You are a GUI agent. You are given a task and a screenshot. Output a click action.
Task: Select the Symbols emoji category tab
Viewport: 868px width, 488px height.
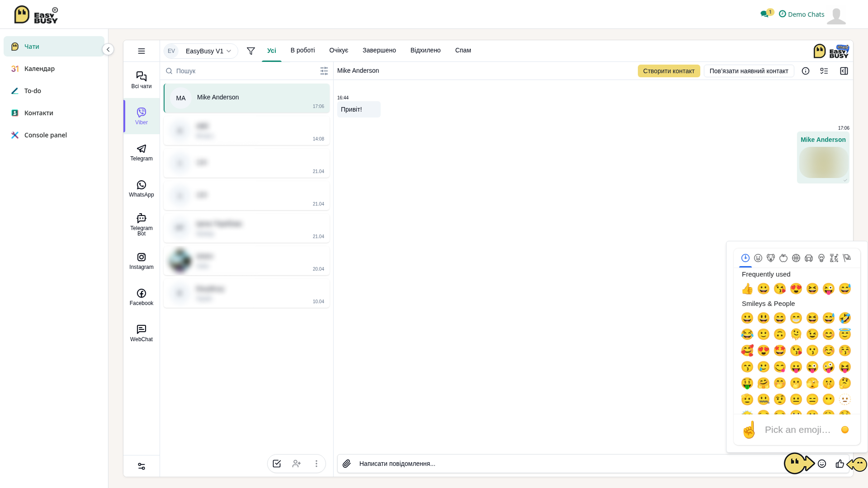(834, 258)
